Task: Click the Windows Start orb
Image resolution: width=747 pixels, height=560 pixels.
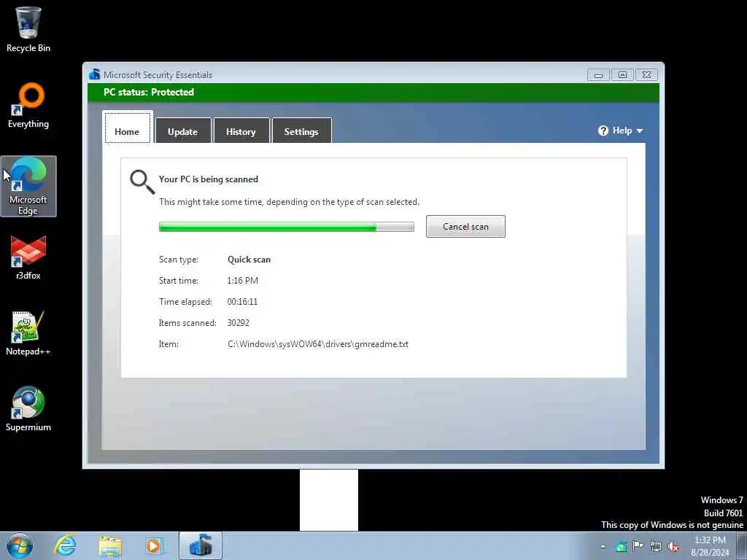Action: click(x=20, y=545)
